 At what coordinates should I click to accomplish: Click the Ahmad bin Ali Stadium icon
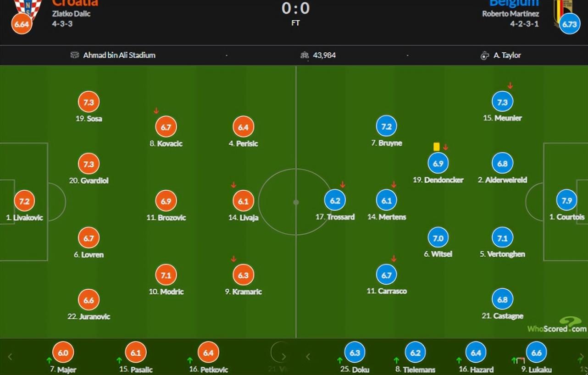pos(75,55)
